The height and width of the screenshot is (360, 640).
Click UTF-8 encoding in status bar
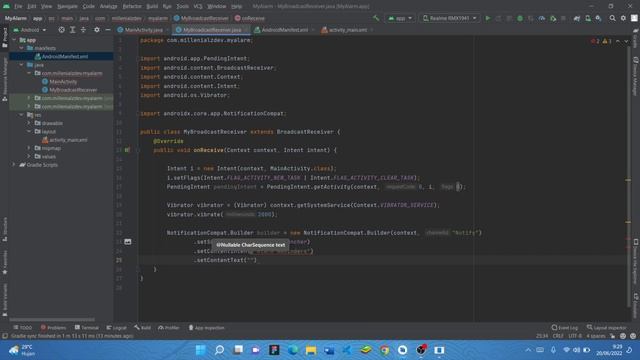(575, 336)
